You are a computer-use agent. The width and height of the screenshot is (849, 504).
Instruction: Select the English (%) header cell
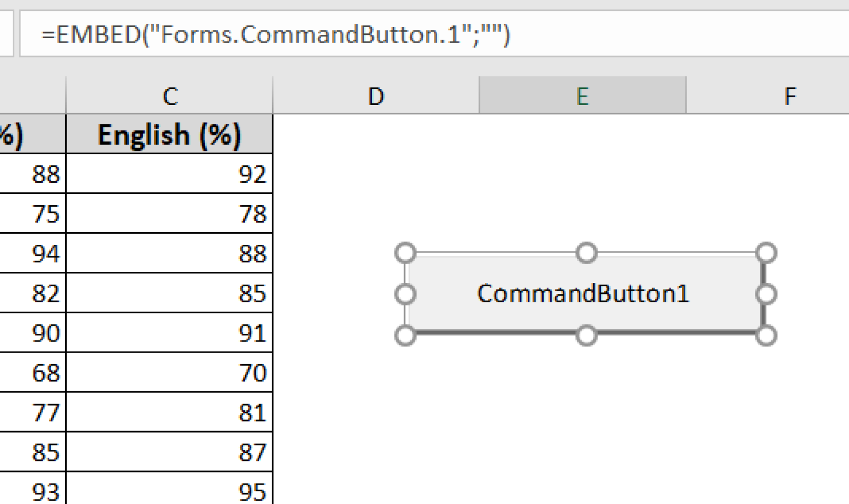point(169,134)
